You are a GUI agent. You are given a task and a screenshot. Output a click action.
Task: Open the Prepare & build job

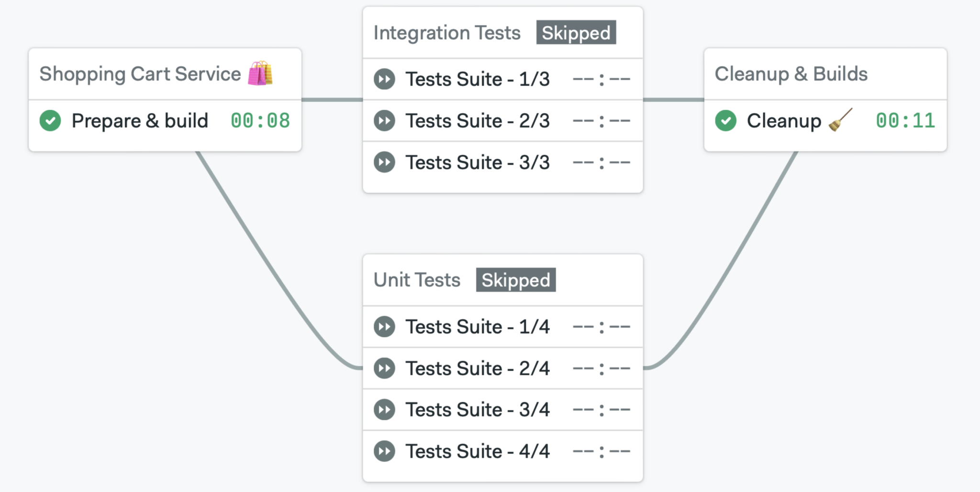tap(140, 121)
